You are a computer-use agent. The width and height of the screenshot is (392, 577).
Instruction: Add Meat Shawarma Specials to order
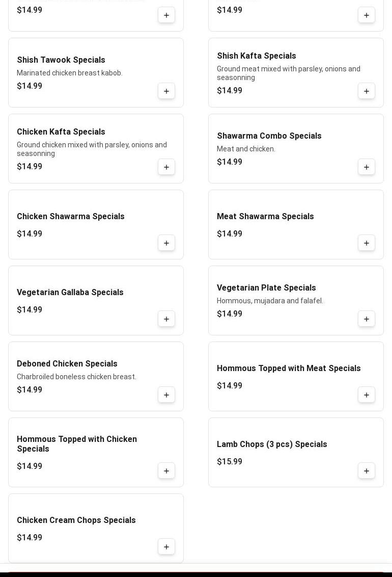pyautogui.click(x=367, y=243)
